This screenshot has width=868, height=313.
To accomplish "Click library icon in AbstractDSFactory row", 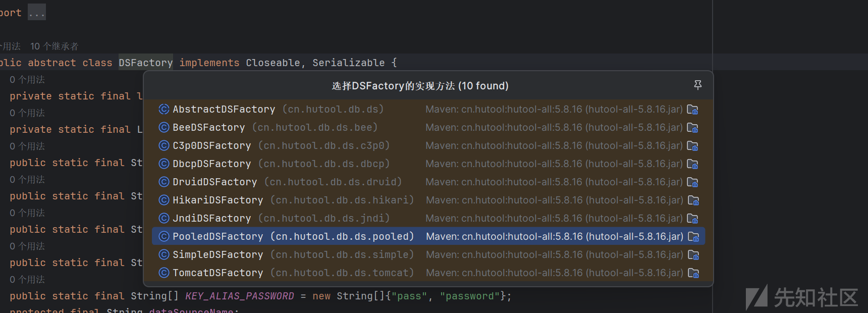I will (693, 110).
